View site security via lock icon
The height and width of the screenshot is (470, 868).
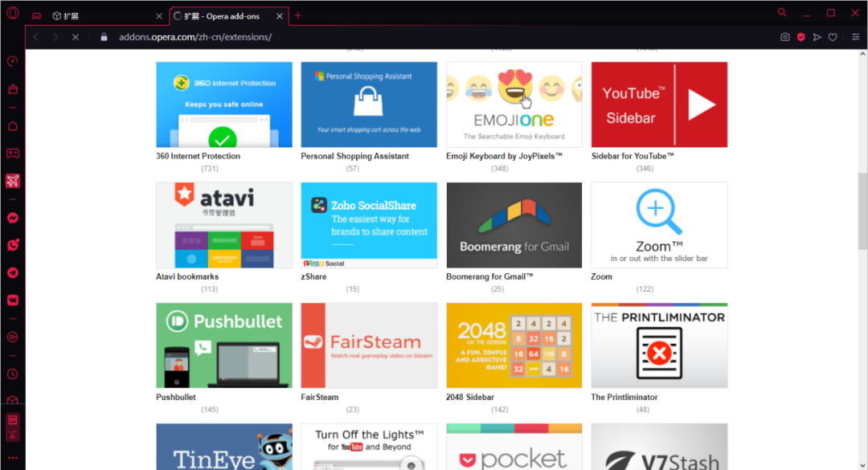point(104,37)
